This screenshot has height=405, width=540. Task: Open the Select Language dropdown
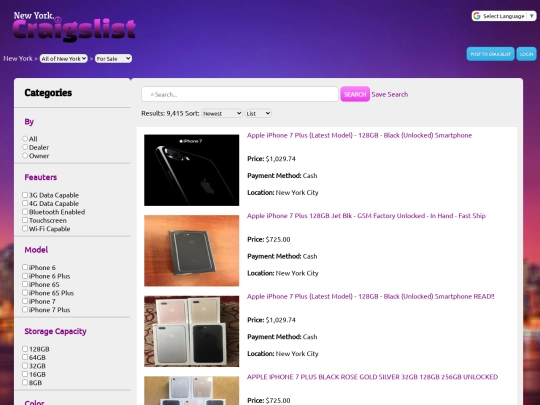[x=504, y=16]
